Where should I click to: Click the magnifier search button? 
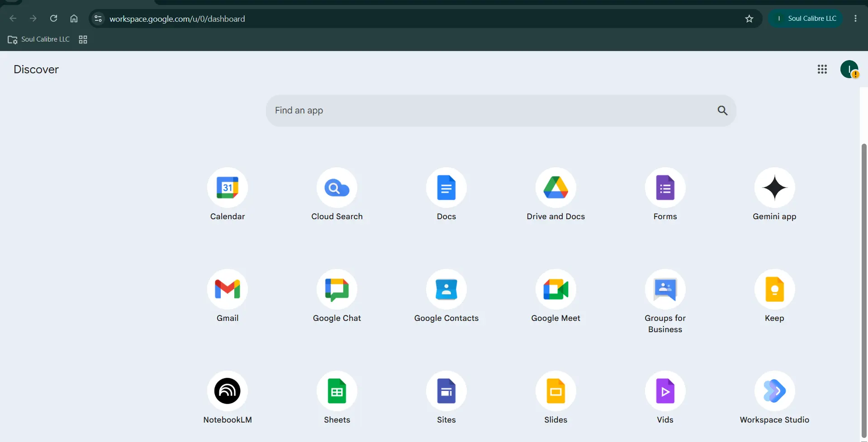722,111
